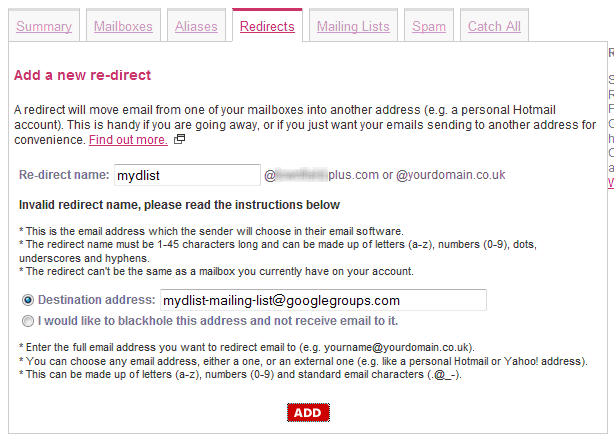
Task: Select the Redirects tab
Action: [267, 26]
